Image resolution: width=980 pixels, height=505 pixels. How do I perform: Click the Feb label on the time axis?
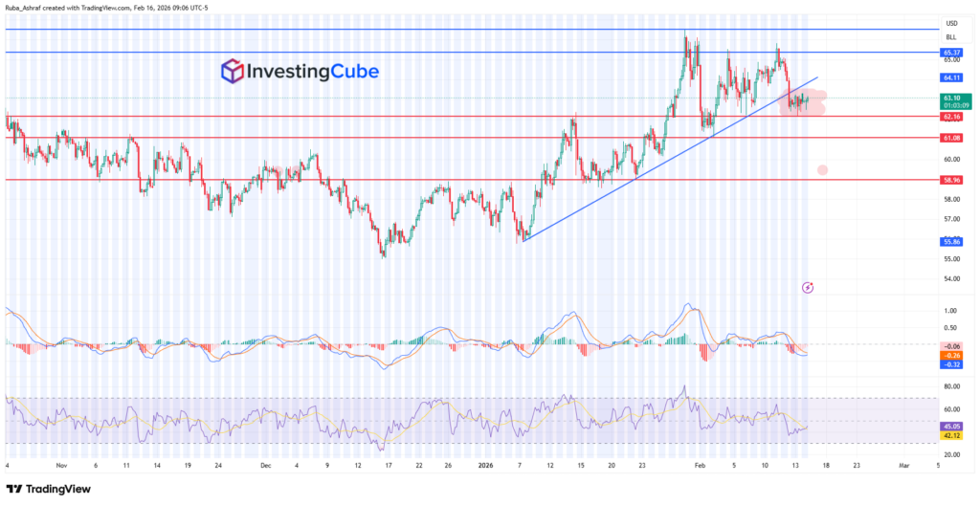click(x=701, y=465)
